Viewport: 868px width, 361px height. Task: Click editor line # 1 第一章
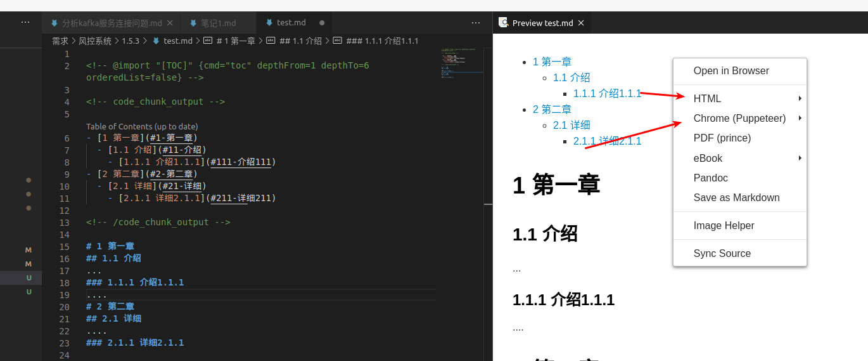click(x=110, y=246)
